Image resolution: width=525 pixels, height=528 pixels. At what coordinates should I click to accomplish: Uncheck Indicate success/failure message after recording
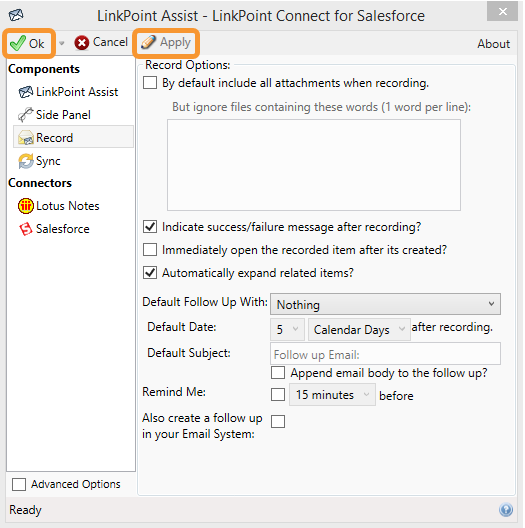(150, 227)
